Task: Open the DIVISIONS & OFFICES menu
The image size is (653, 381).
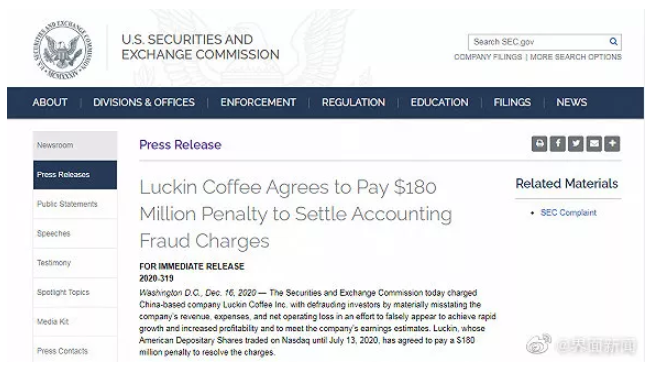Action: tap(144, 102)
